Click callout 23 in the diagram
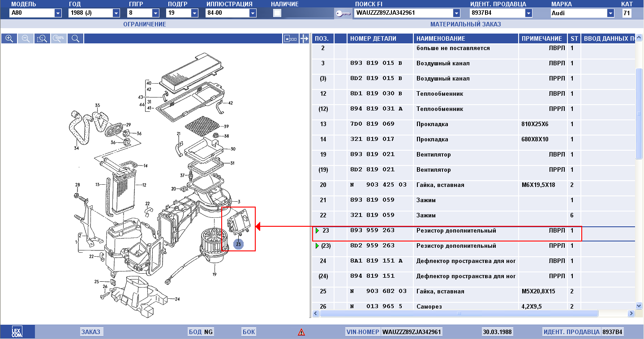 tap(239, 244)
